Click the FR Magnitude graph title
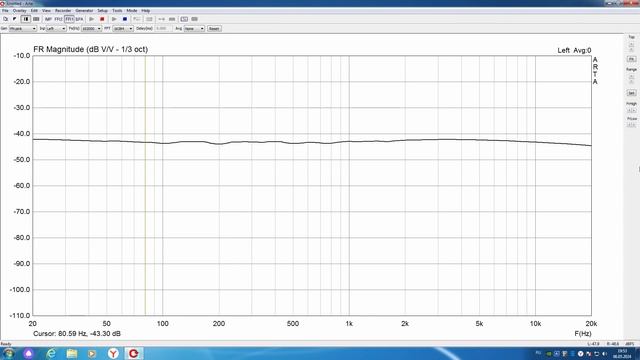 [91, 49]
